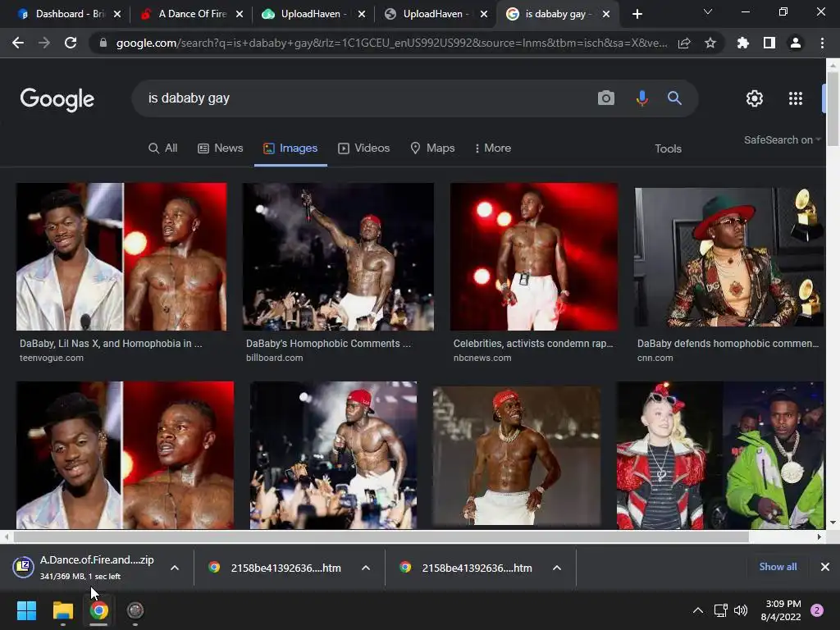Start voice search with the microphone

641,98
